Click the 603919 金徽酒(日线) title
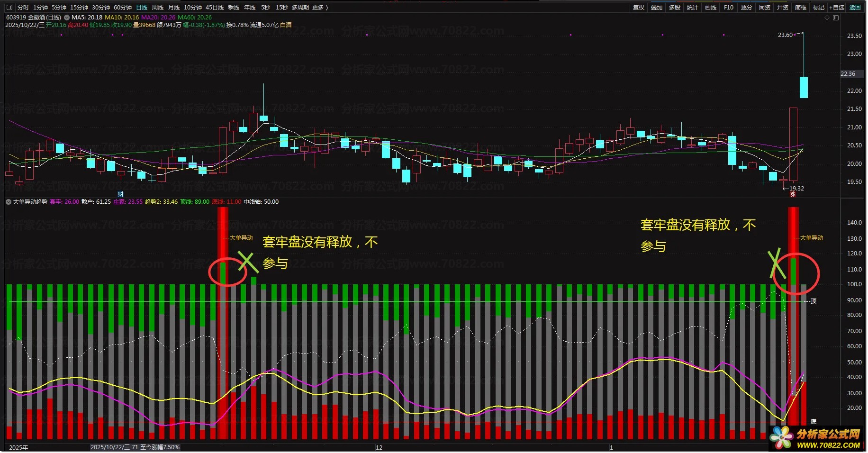 point(34,18)
